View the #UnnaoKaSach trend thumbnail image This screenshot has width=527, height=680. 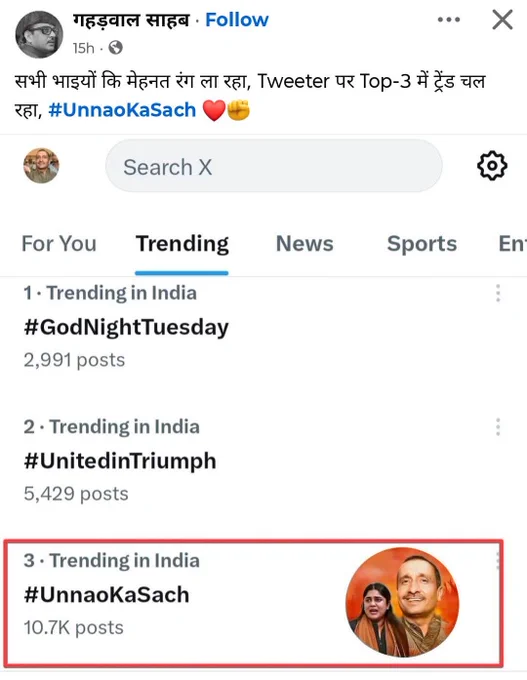403,602
